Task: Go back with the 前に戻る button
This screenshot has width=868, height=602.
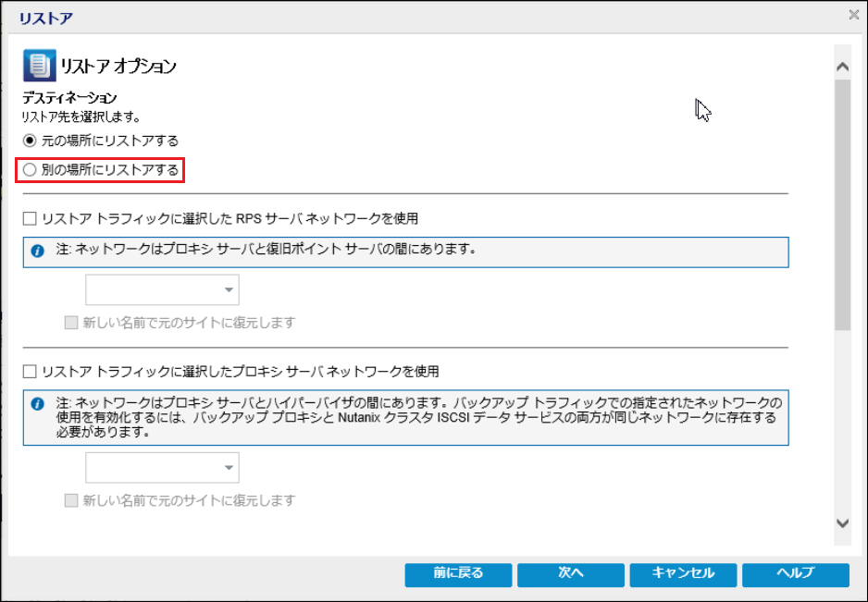Action: click(457, 574)
